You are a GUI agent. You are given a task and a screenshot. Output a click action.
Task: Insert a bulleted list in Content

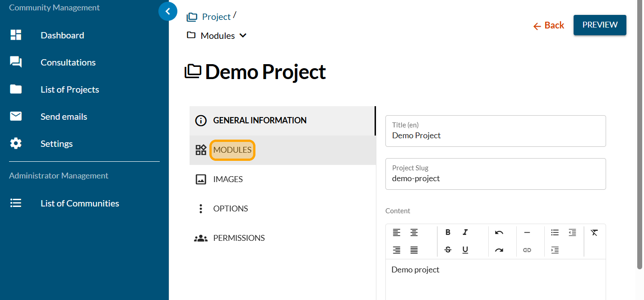pos(555,232)
